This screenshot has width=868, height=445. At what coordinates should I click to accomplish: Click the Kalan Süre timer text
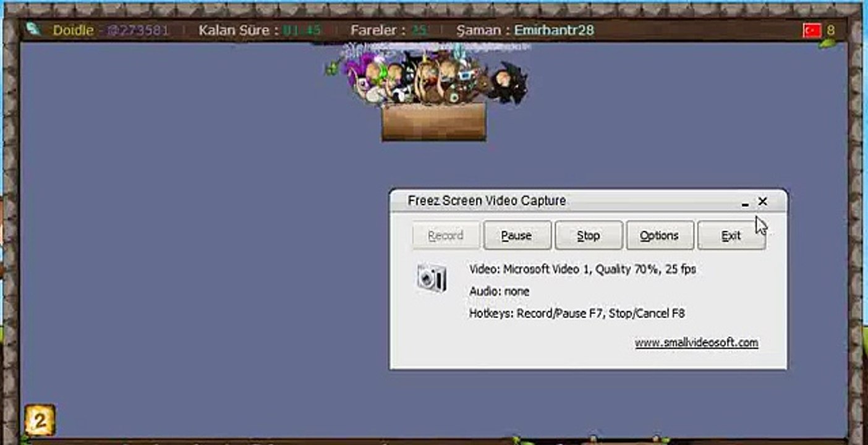pos(260,30)
